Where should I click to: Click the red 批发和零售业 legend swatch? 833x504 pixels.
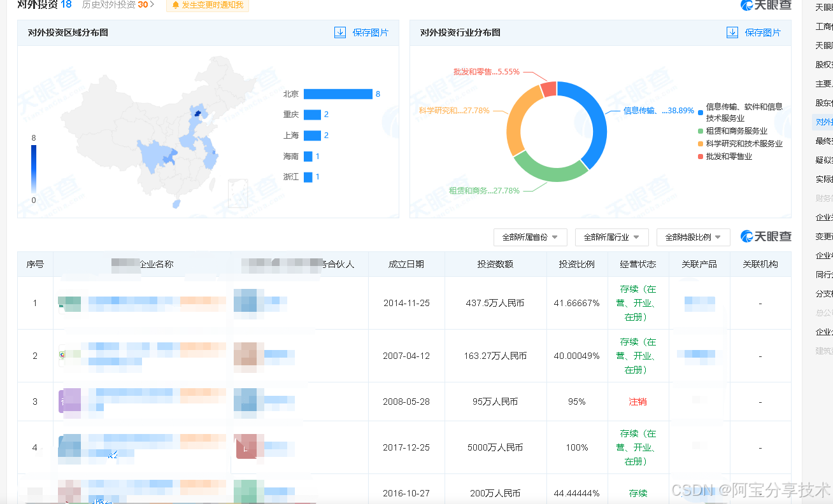click(701, 157)
